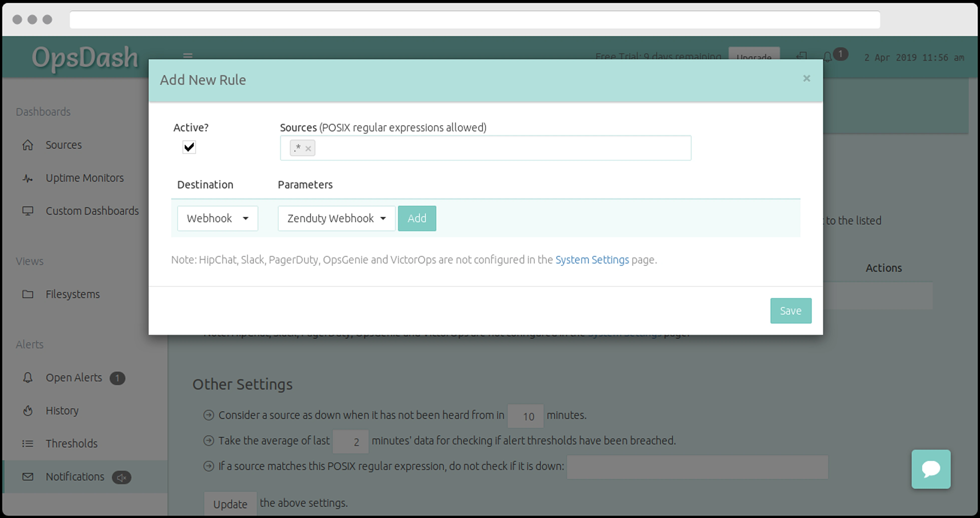Image resolution: width=980 pixels, height=518 pixels.
Task: Follow the System Settings link in the note
Action: tap(592, 260)
